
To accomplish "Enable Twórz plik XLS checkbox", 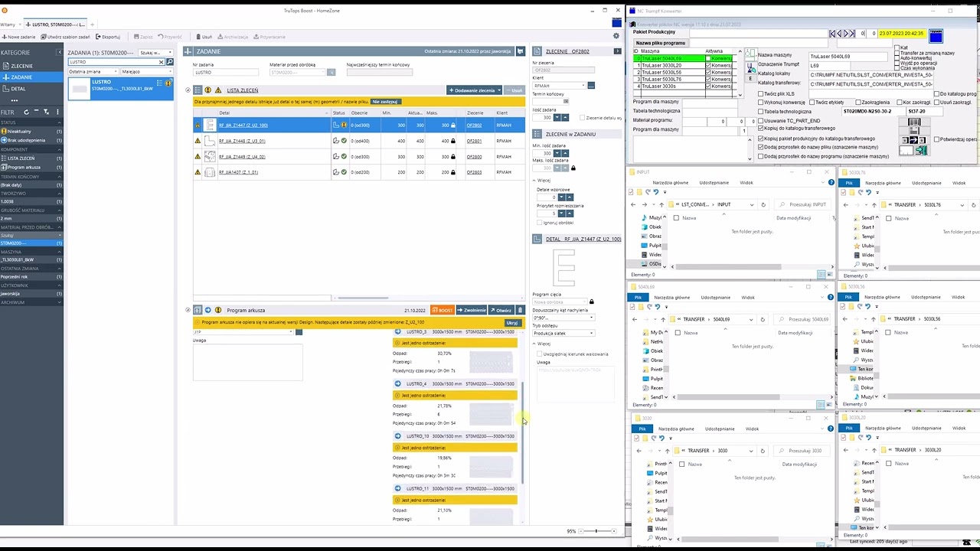I will click(761, 94).
